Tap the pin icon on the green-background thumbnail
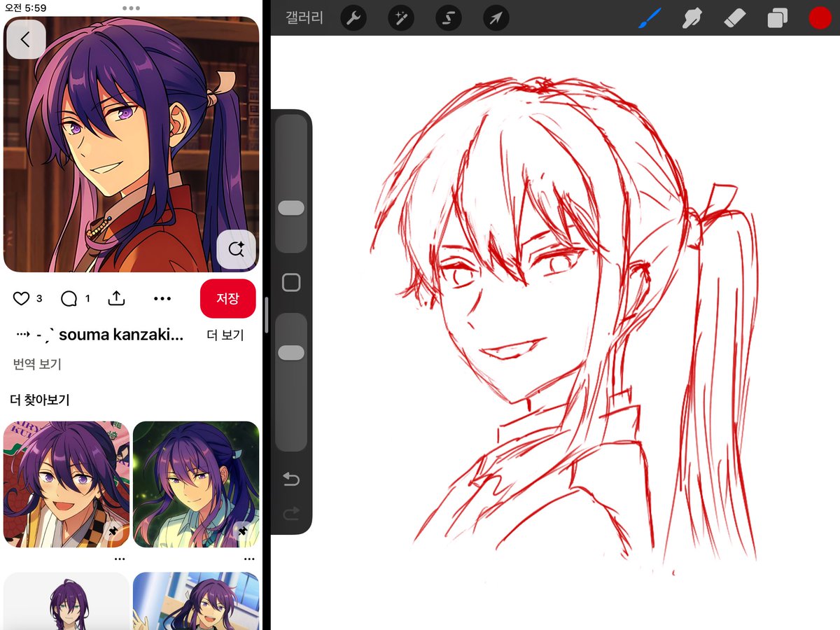This screenshot has width=840, height=630. [244, 533]
